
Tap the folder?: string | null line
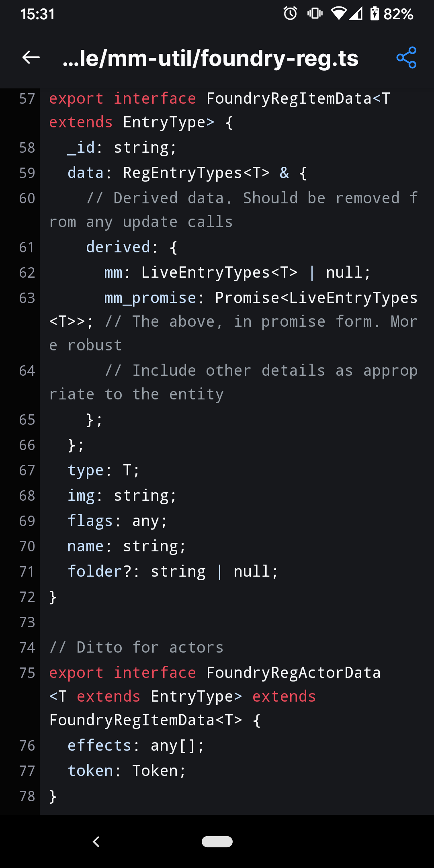tap(173, 572)
